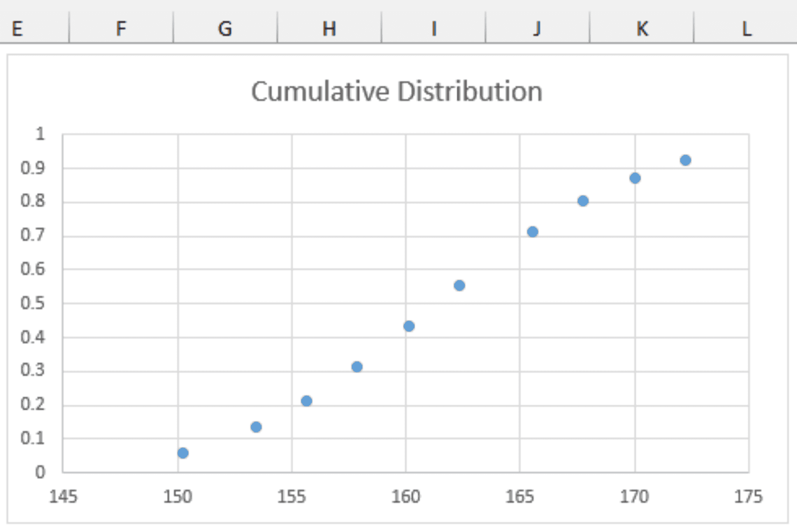Click the data point near 160 on x-axis
The width and height of the screenshot is (797, 532).
coord(409,326)
